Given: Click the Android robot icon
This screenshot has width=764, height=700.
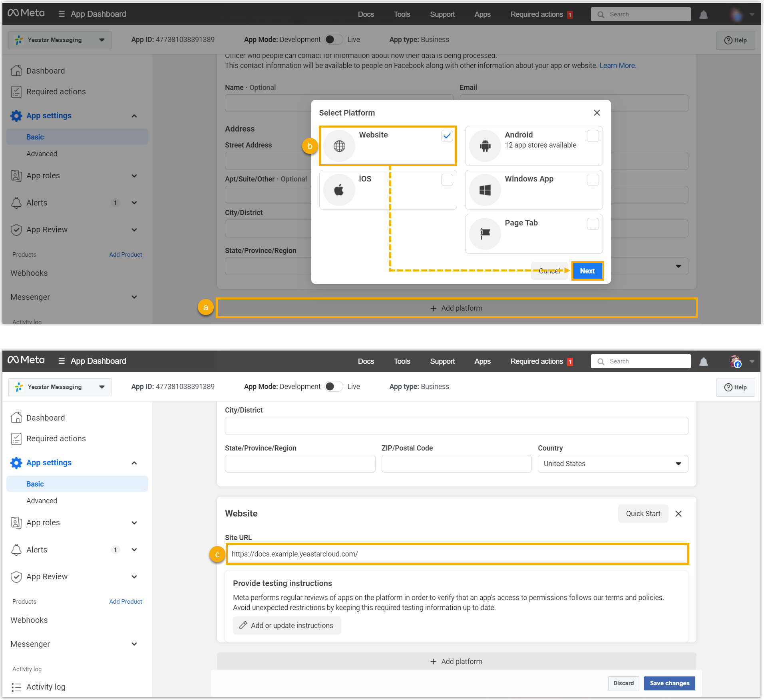Looking at the screenshot, I should point(485,146).
